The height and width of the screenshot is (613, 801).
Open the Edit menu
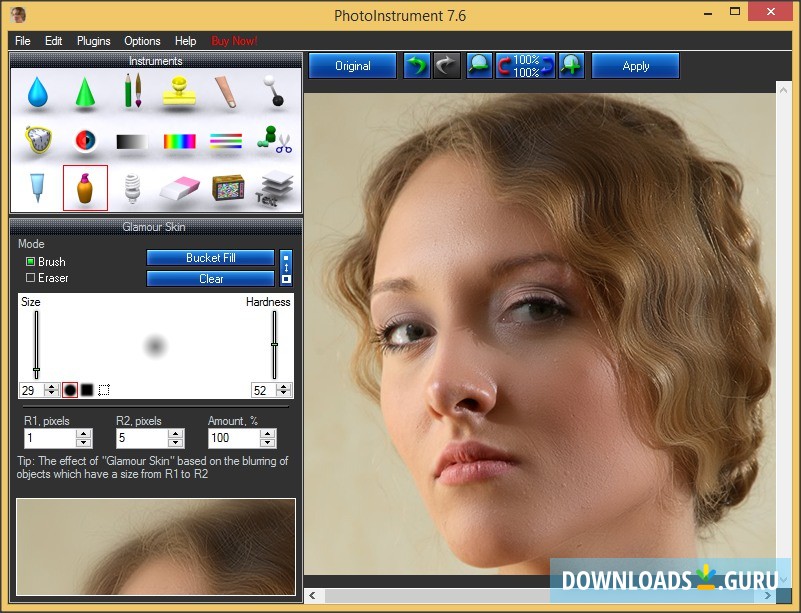point(53,41)
